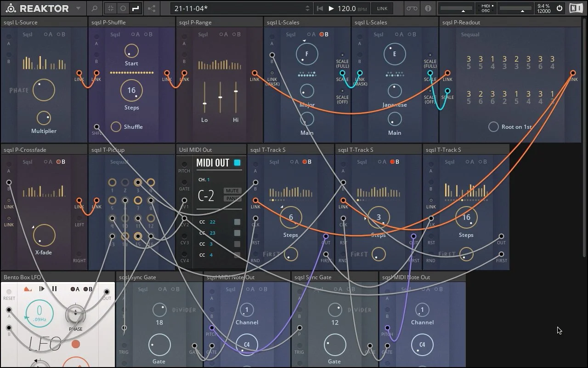
Task: Adjust the input level slider in the header
Action: coord(456,8)
